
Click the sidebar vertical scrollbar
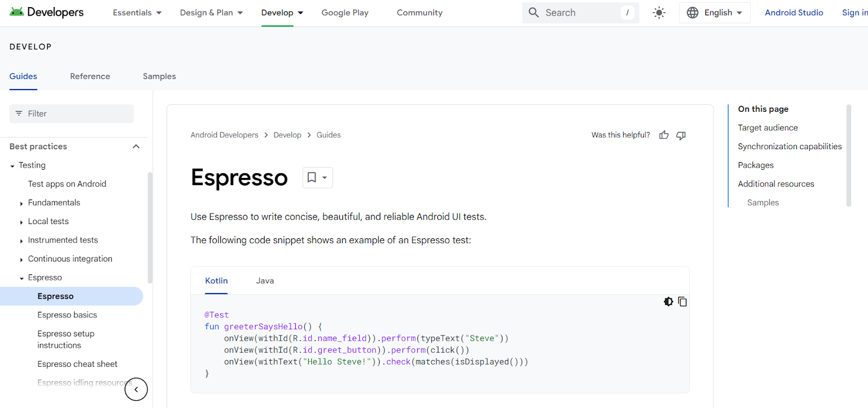tap(150, 228)
